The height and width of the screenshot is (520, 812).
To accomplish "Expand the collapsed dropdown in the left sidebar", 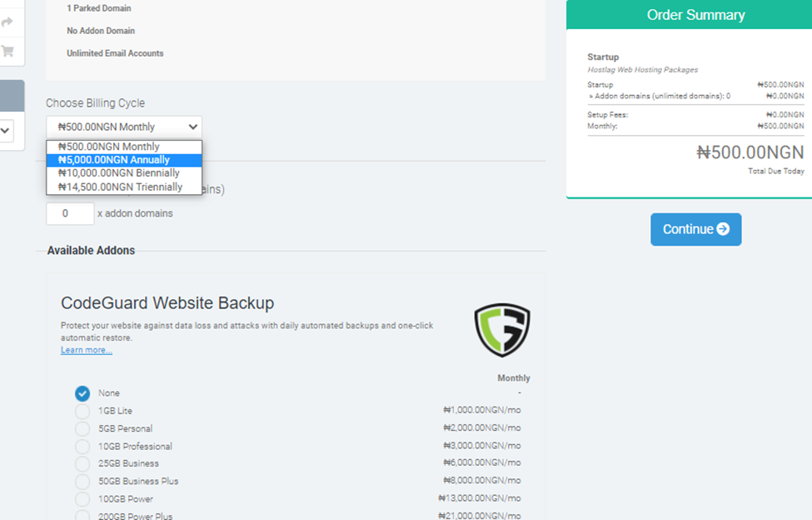I will [x=6, y=130].
